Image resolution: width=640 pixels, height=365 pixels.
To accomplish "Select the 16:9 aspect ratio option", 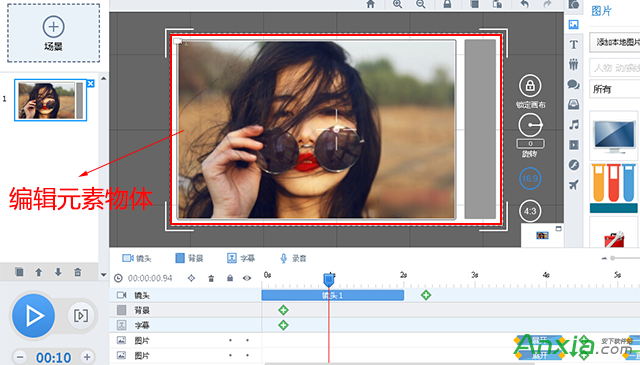I will coord(530,178).
